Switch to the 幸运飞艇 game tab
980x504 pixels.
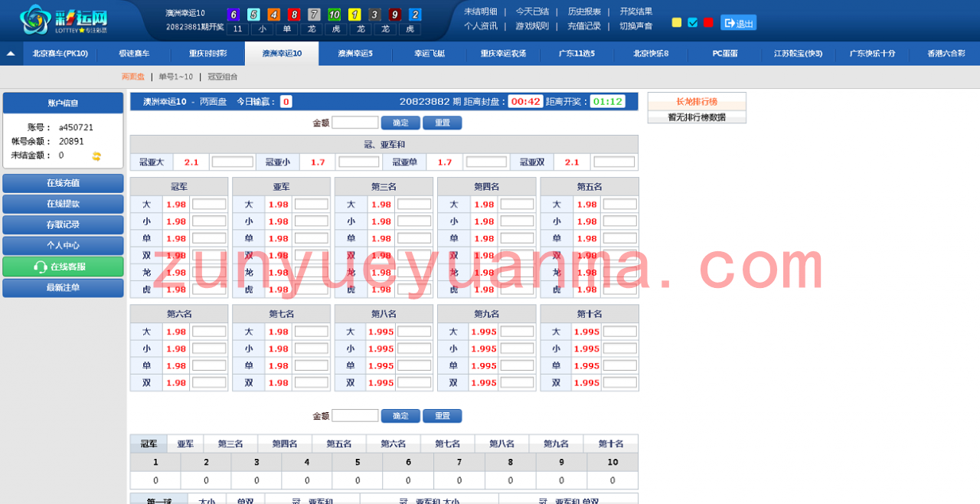(x=430, y=54)
